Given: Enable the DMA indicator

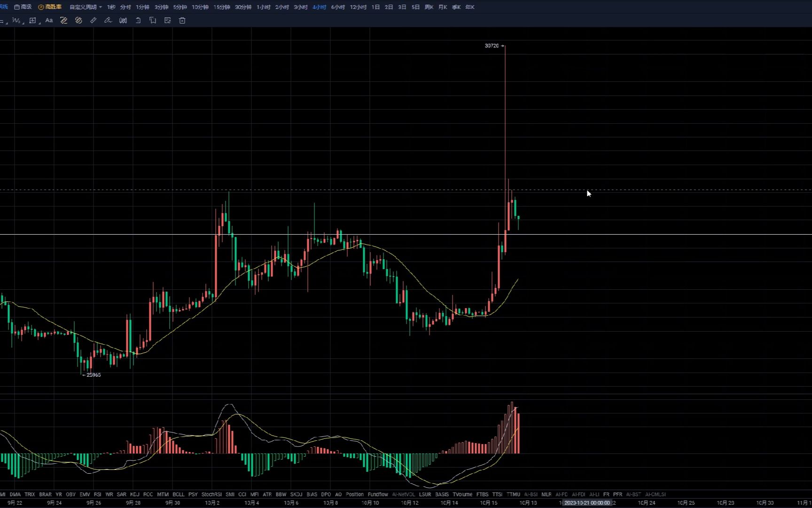Looking at the screenshot, I should [15, 494].
